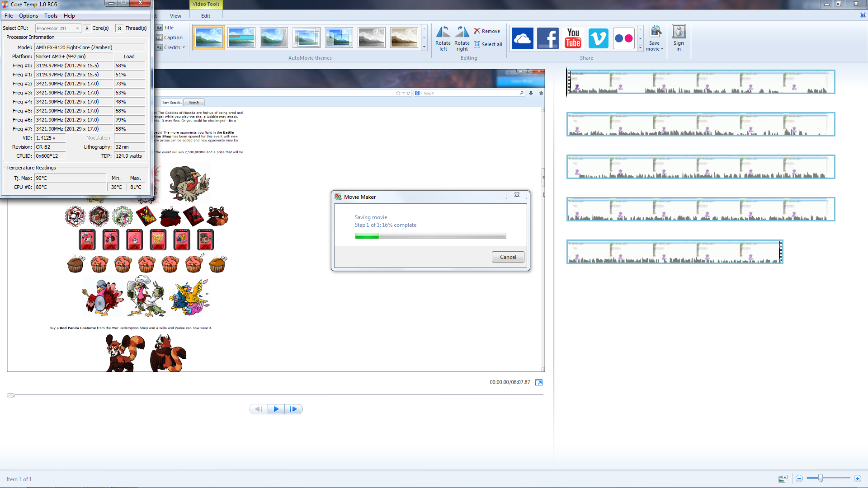Click Freq #0 frequency value field
The width and height of the screenshot is (868, 488).
[74, 66]
